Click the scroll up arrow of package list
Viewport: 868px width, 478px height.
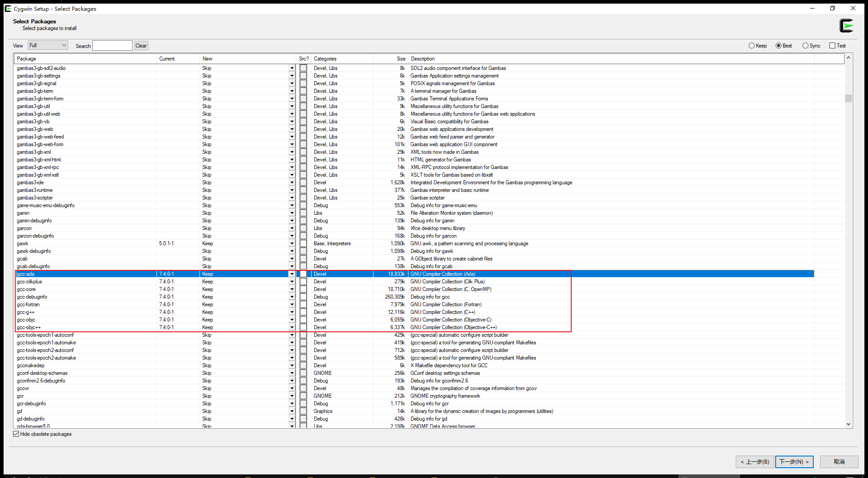(x=848, y=58)
